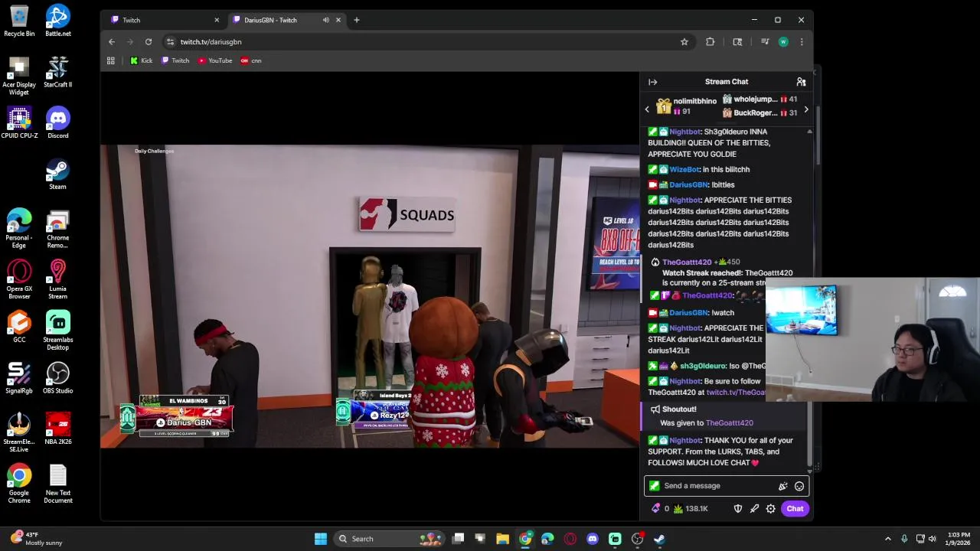This screenshot has width=980, height=551.
Task: Click the Twitch stream video player
Action: (x=370, y=296)
